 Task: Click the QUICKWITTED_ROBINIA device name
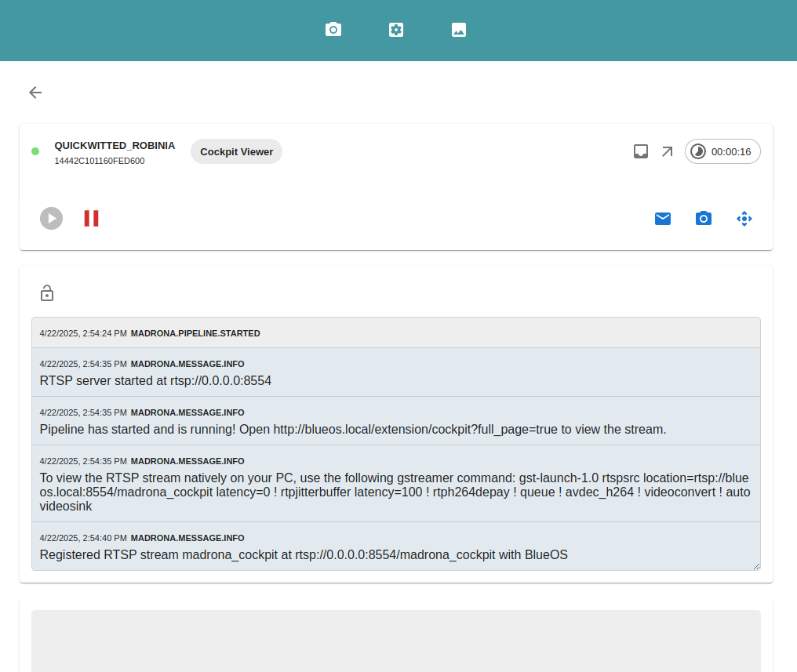coord(115,146)
